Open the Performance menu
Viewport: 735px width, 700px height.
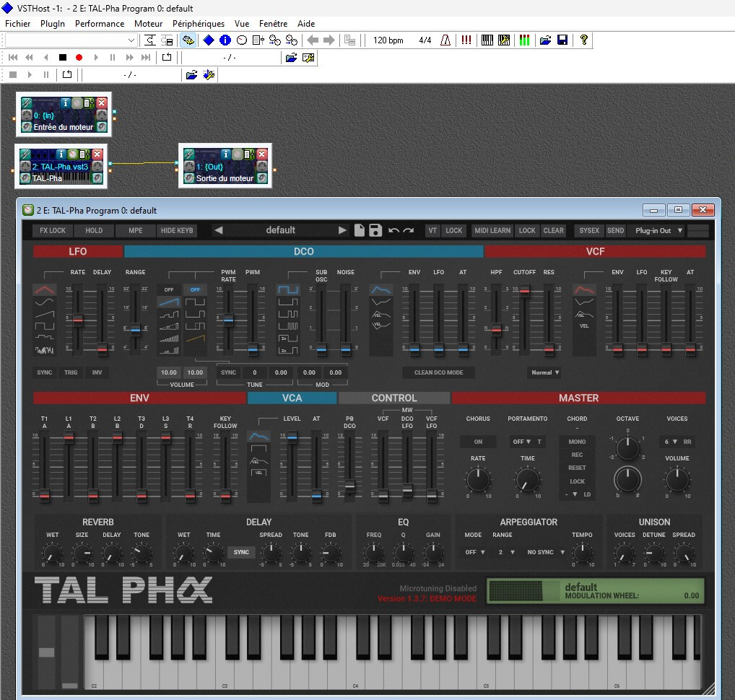[100, 23]
